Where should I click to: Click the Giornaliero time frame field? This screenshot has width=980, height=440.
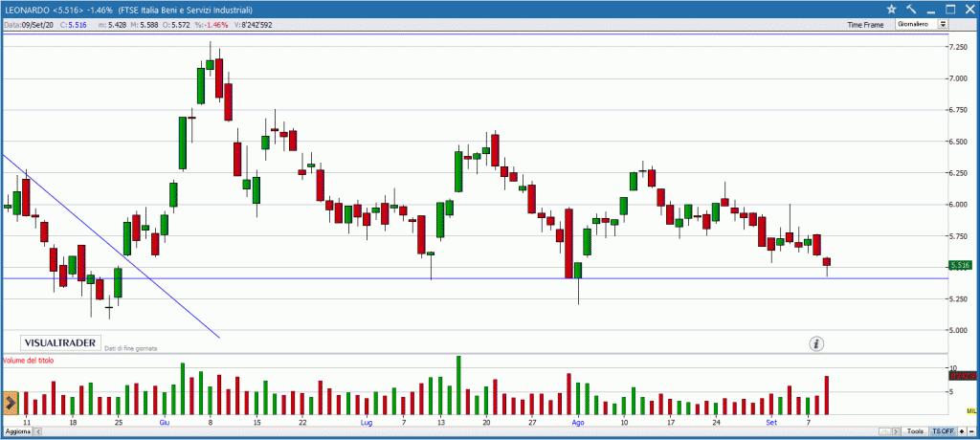click(917, 24)
